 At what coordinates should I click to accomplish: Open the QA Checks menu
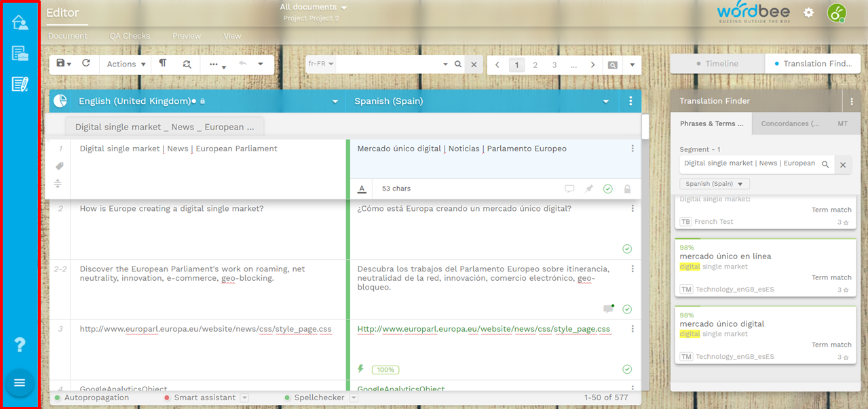click(x=129, y=36)
